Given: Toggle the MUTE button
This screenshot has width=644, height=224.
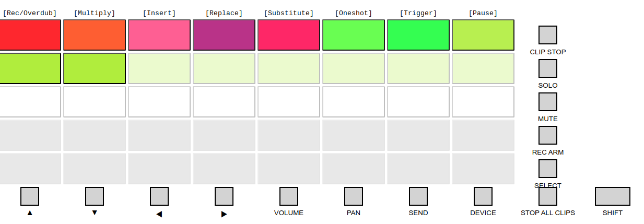Looking at the screenshot, I should (547, 102).
